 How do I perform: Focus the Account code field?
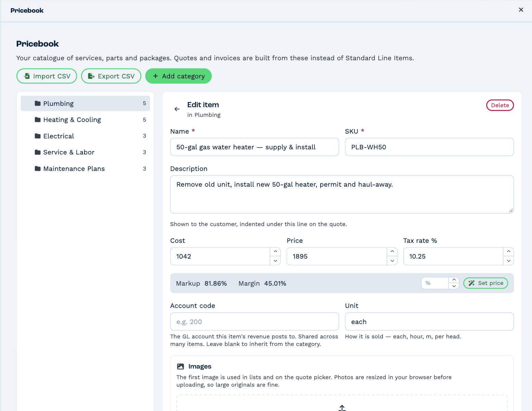coord(255,322)
